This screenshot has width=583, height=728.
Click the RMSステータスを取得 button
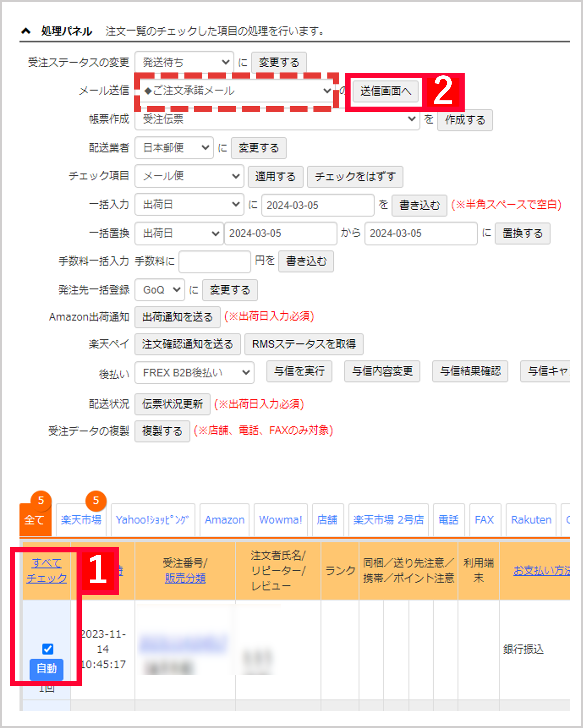pyautogui.click(x=304, y=344)
